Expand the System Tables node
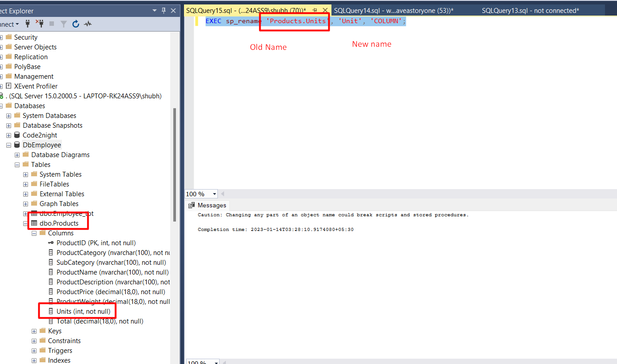The height and width of the screenshot is (364, 617). pos(25,174)
